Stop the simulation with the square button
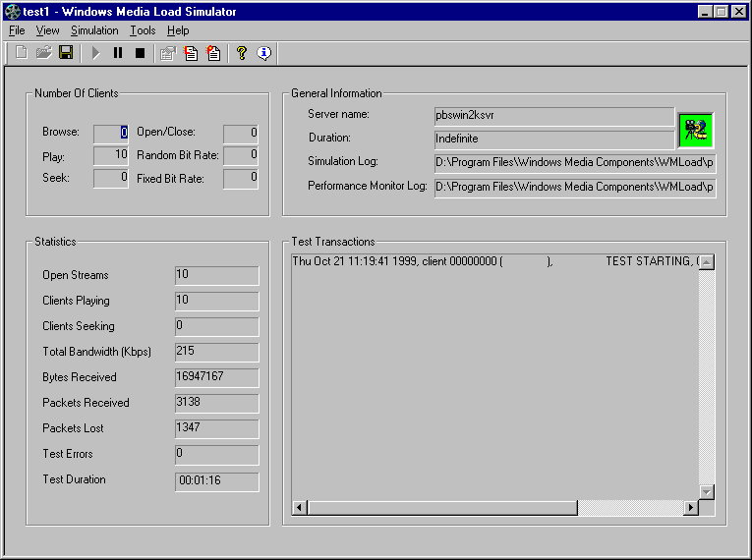Viewport: 752px width, 560px height. (x=140, y=53)
